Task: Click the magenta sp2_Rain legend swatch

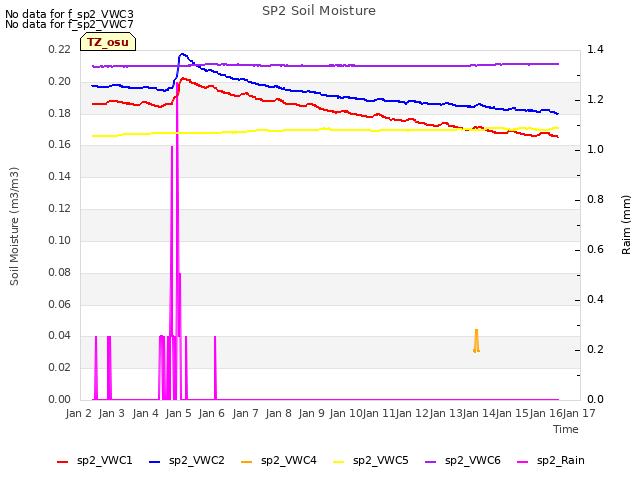Action: [522, 462]
